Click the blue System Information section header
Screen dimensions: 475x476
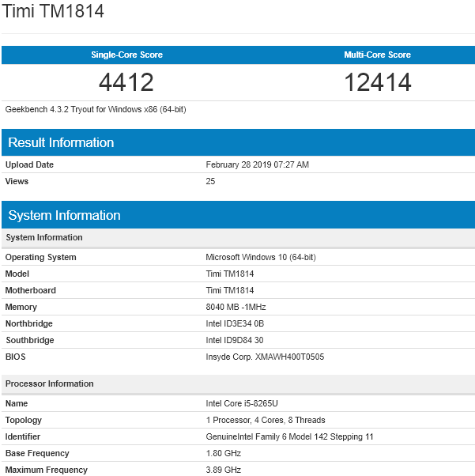click(x=64, y=215)
